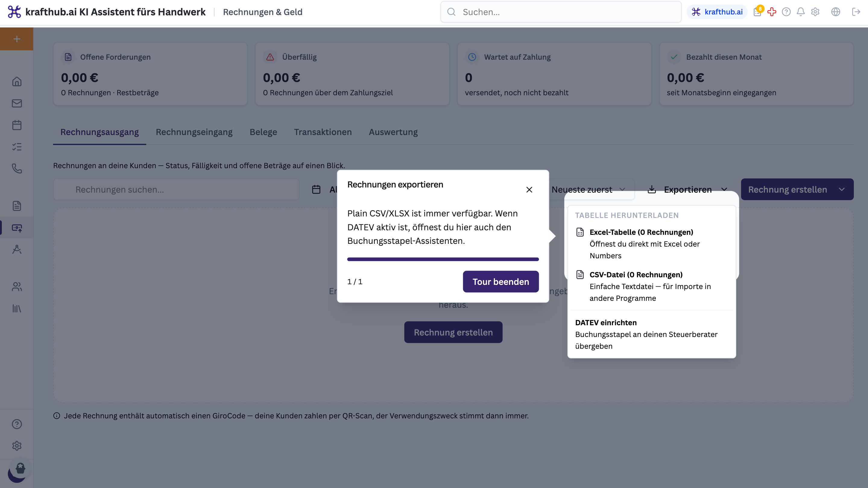The height and width of the screenshot is (488, 868).
Task: Click the tour progress bar
Action: [443, 259]
